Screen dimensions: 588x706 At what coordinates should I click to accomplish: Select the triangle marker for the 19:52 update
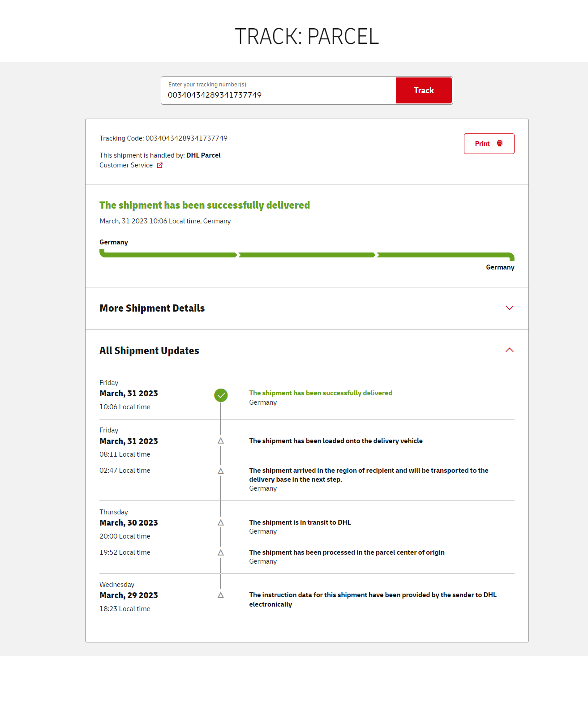click(x=221, y=552)
